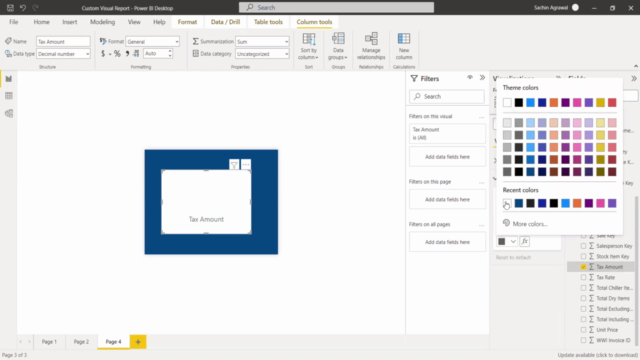Open the File menu
This screenshot has height=360, width=640.
(13, 22)
